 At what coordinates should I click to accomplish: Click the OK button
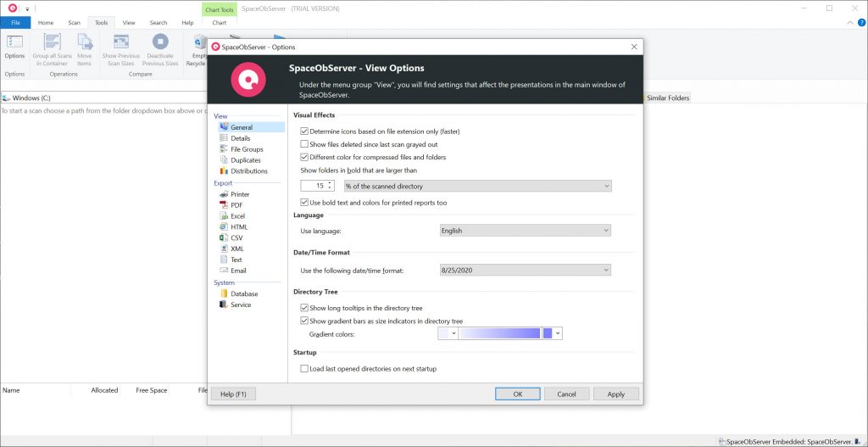point(518,394)
